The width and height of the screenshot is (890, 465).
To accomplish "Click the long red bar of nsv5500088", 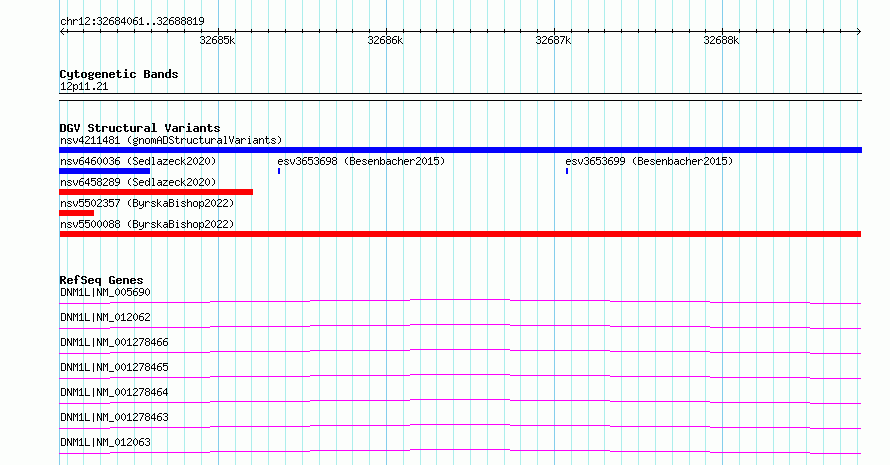I will tap(460, 234).
